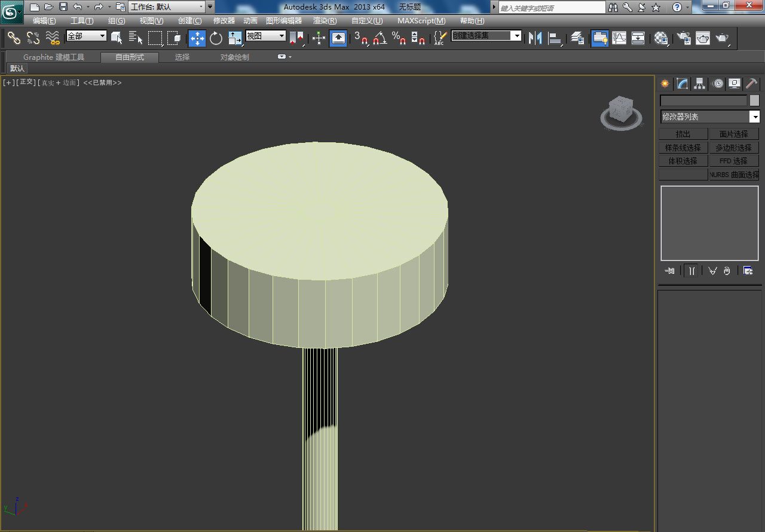
Task: Toggle the Keyboard Shortcut Override button
Action: (338, 38)
